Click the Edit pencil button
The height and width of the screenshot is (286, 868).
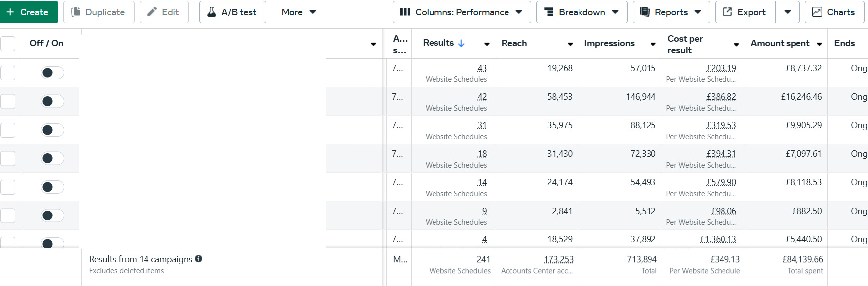pyautogui.click(x=163, y=12)
